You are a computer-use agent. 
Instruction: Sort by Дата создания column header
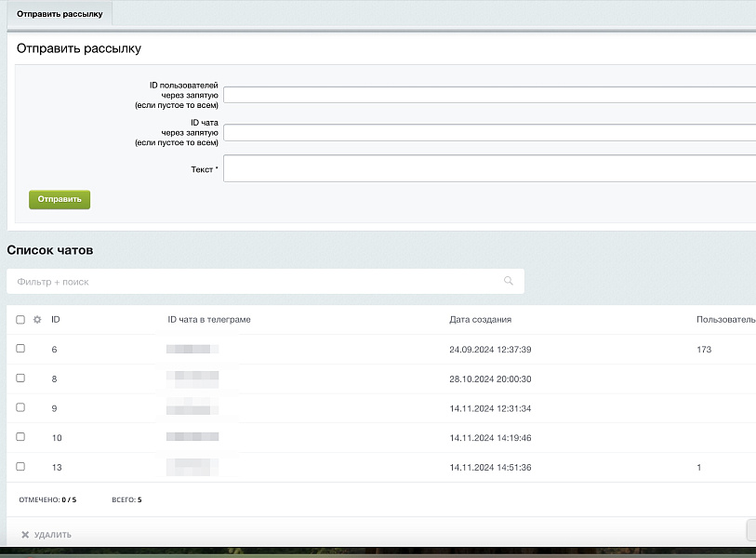tap(480, 320)
